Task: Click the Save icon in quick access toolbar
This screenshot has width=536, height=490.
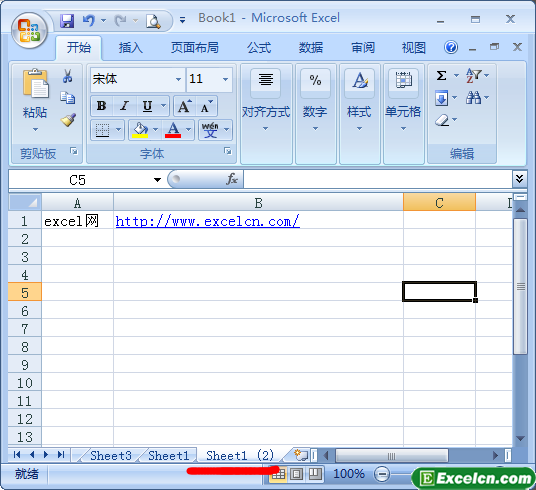Action: [67, 21]
